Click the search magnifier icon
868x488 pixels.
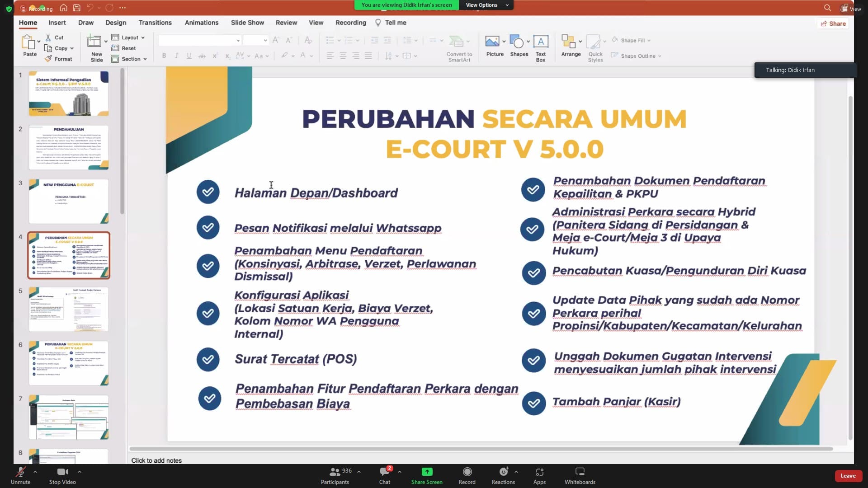(x=827, y=8)
